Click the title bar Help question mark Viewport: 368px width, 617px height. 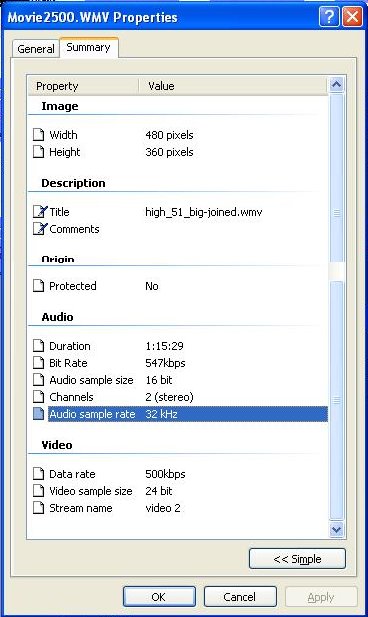[329, 17]
